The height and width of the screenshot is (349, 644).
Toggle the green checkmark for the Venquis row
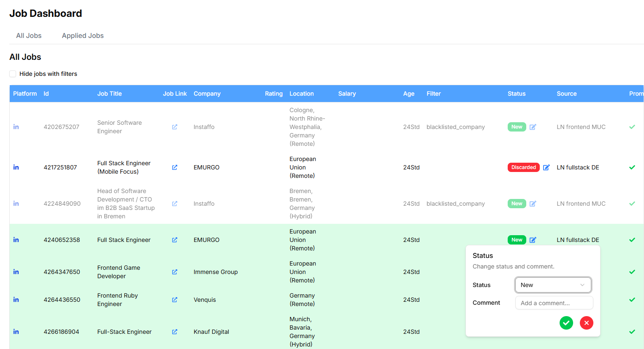tap(632, 300)
